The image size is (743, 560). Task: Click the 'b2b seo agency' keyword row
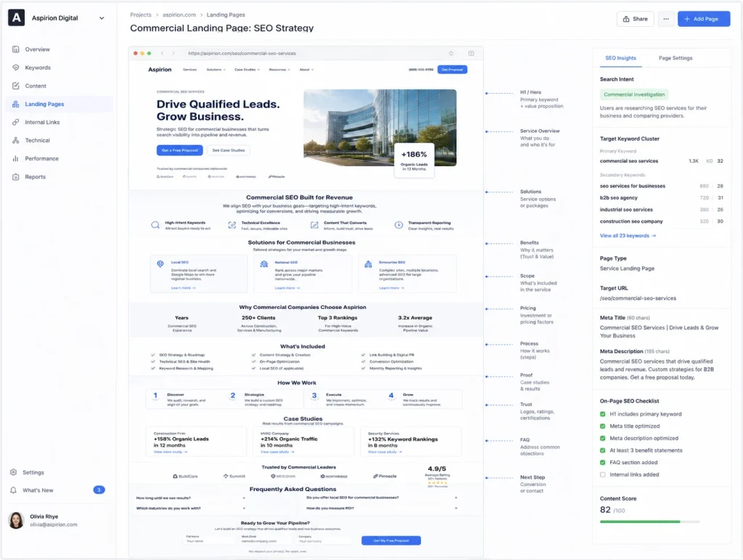click(x=662, y=198)
